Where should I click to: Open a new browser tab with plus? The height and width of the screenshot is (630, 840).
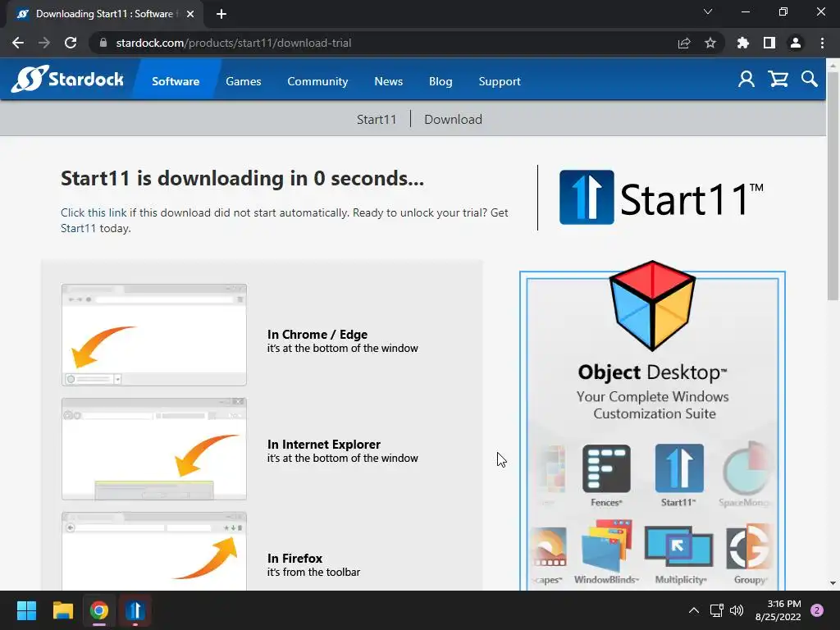point(221,14)
